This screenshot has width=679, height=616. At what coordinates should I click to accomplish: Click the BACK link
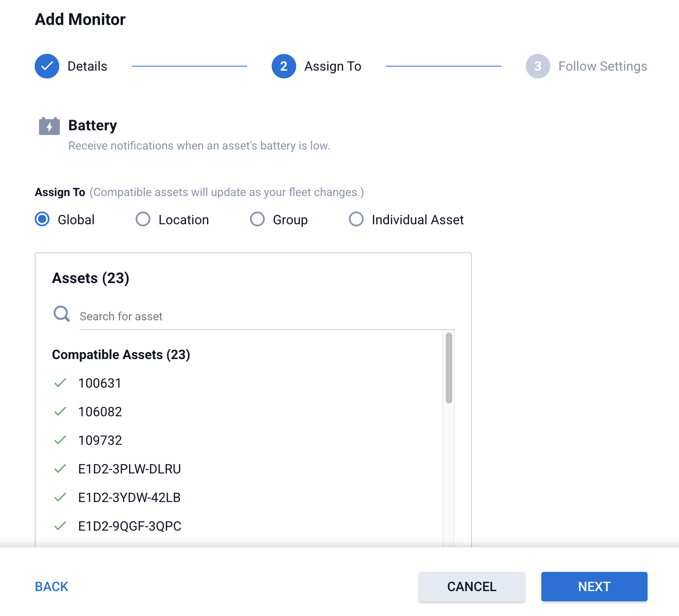coord(51,587)
